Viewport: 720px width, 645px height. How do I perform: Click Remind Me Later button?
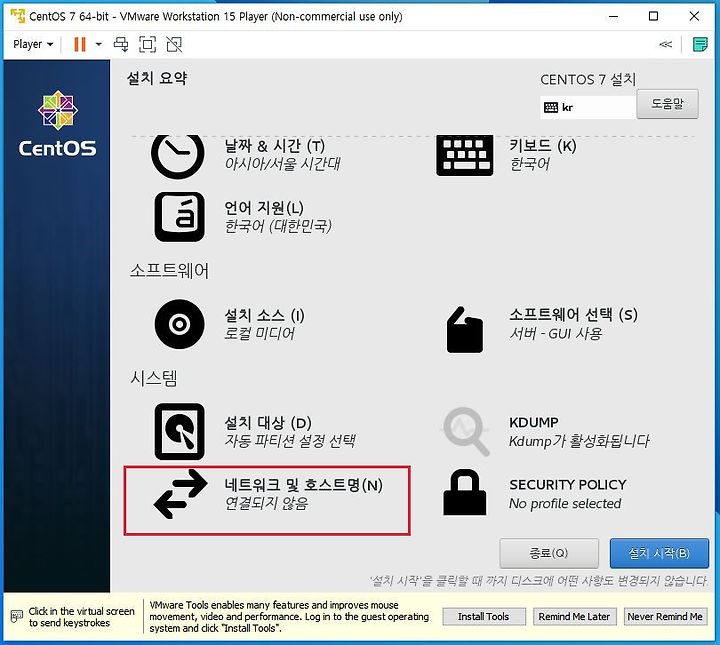(574, 617)
